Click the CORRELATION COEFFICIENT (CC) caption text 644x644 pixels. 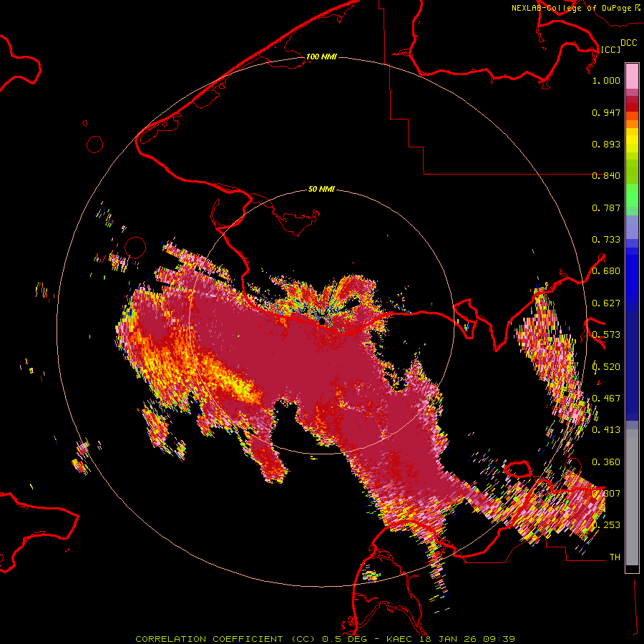tap(225, 639)
